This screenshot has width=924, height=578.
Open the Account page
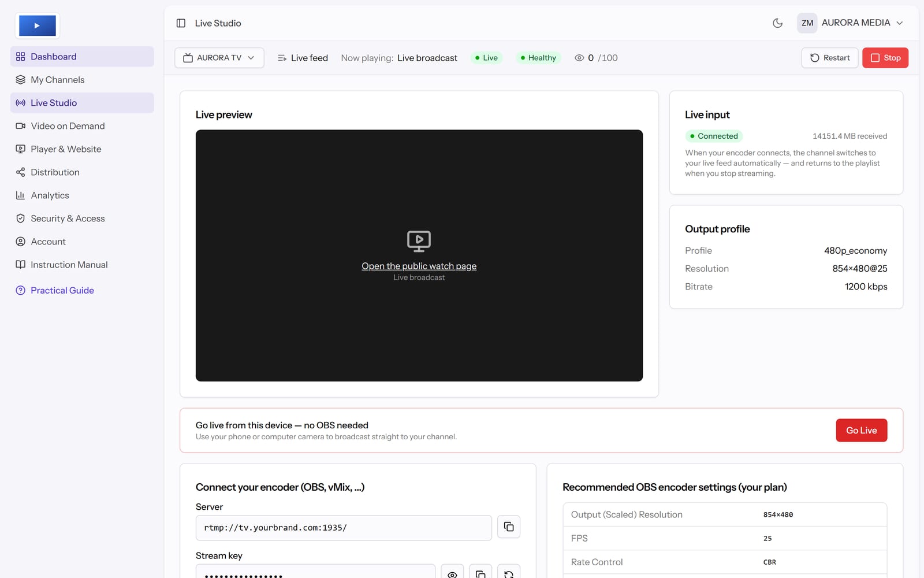(82, 242)
